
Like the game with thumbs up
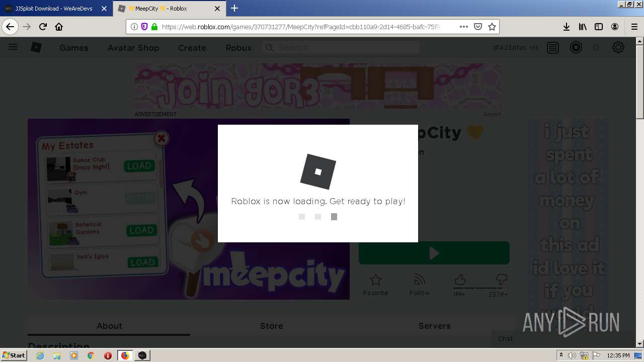pos(459,280)
